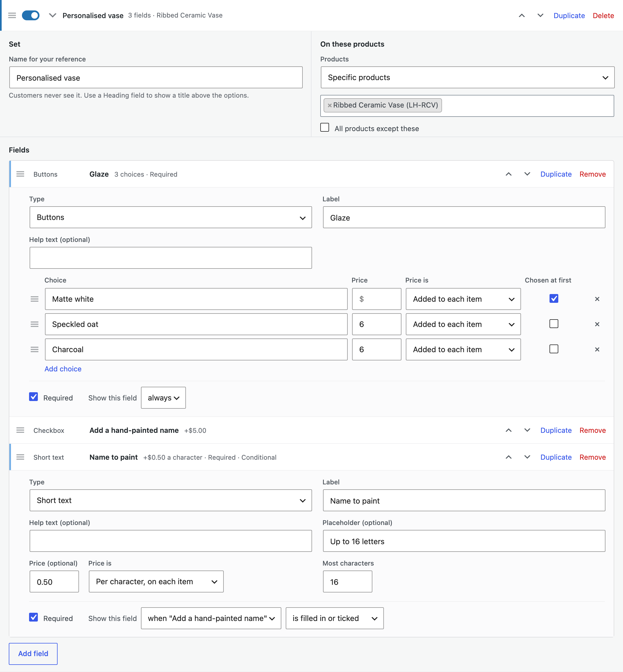
Task: Grab drag handle of Charcoal choice
Action: (34, 350)
